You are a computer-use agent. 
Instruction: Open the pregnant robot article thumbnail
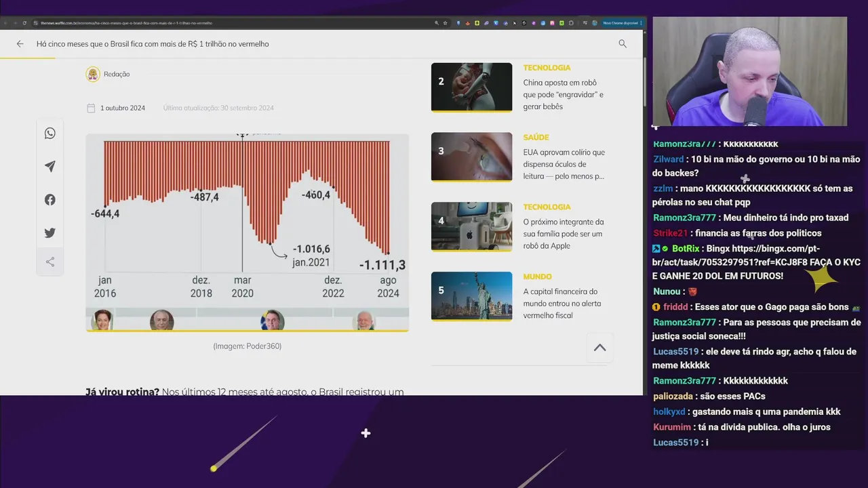pos(471,87)
